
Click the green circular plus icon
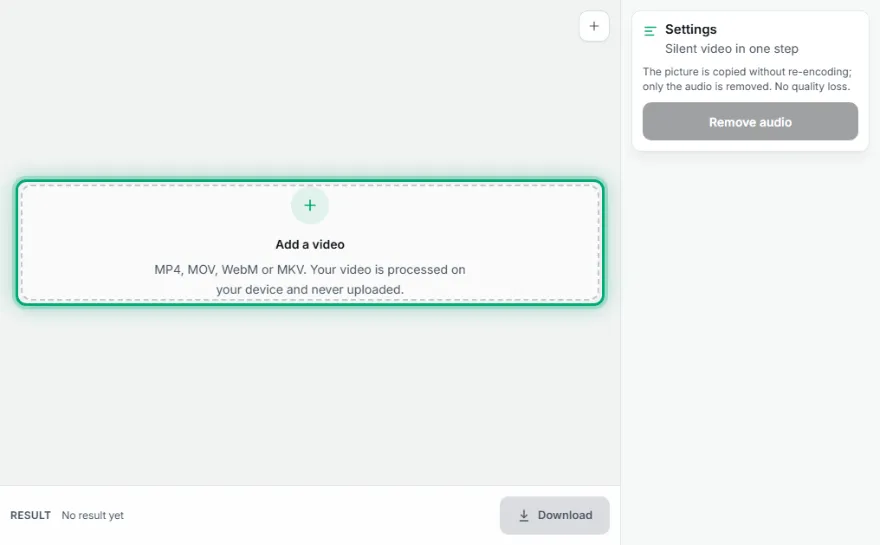310,205
